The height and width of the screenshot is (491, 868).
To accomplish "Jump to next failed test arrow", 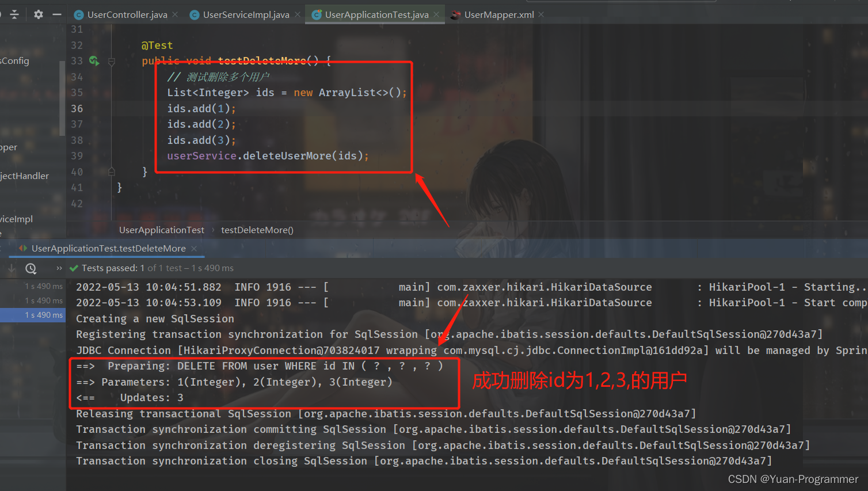I will (x=12, y=268).
